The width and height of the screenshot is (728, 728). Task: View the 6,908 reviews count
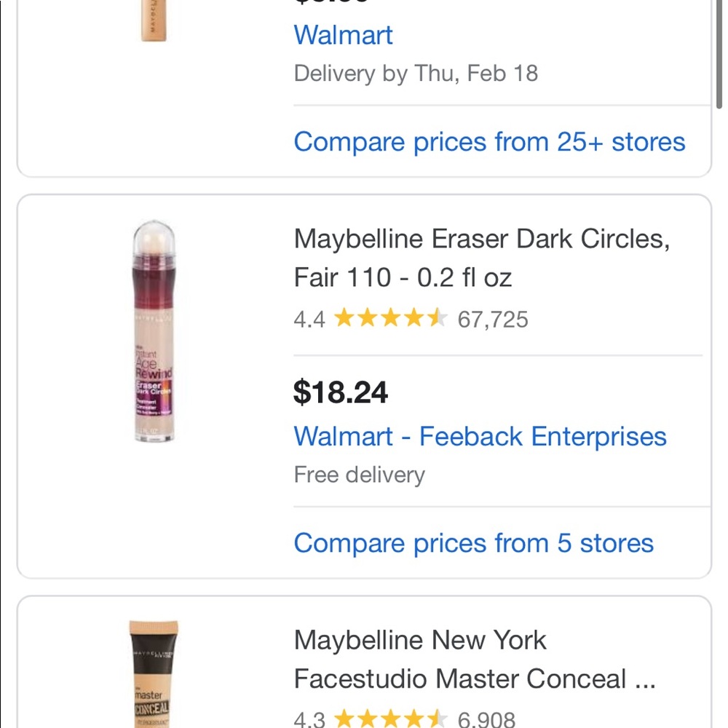(x=486, y=720)
